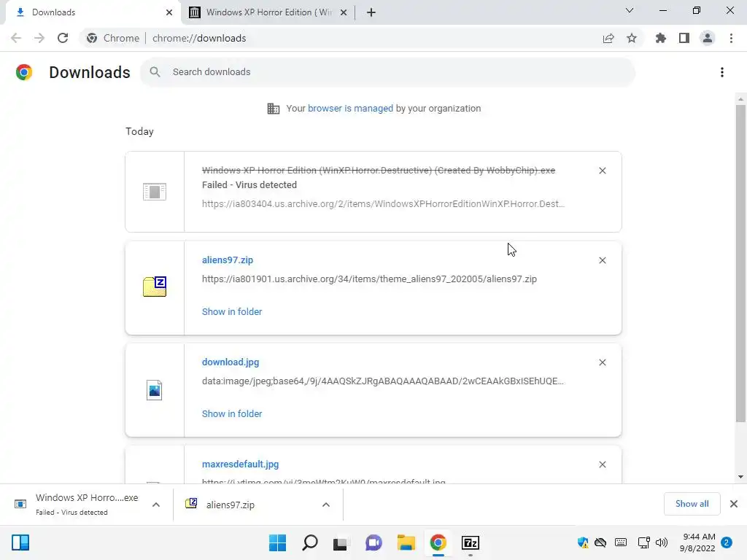Open the aliens97.zip file link
Image resolution: width=747 pixels, height=560 pixels.
(x=228, y=260)
